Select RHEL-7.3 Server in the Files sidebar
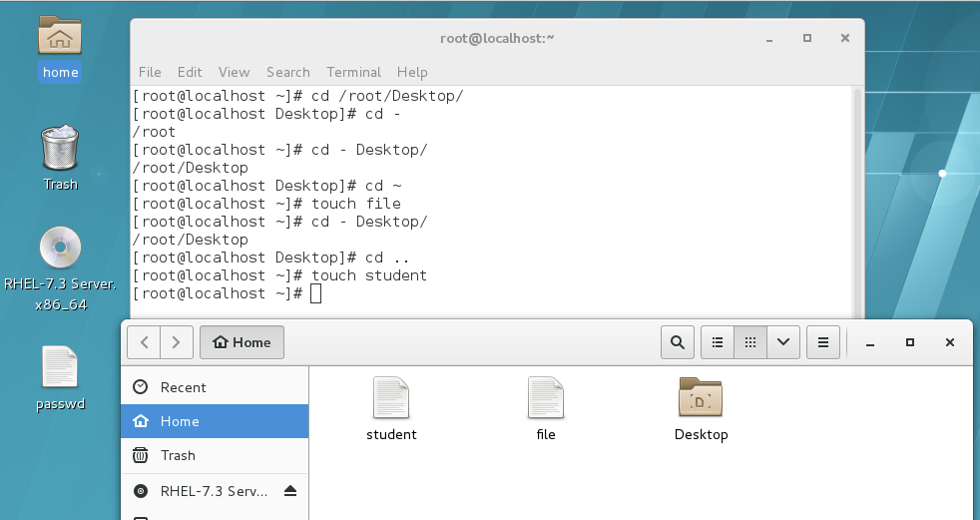The width and height of the screenshot is (980, 520). tap(215, 491)
